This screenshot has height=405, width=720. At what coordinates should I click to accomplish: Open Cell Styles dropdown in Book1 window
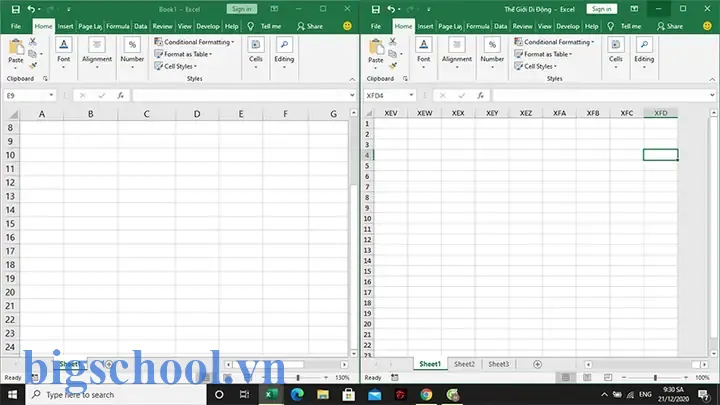click(x=176, y=66)
